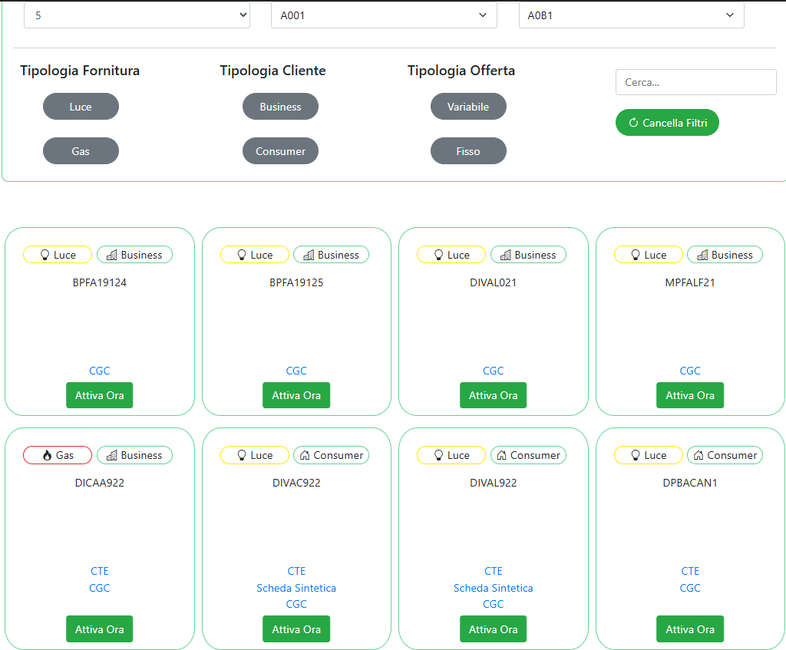The height and width of the screenshot is (650, 786).
Task: Activate the MPFALF21 offer with Attiva Ora
Action: click(x=690, y=395)
